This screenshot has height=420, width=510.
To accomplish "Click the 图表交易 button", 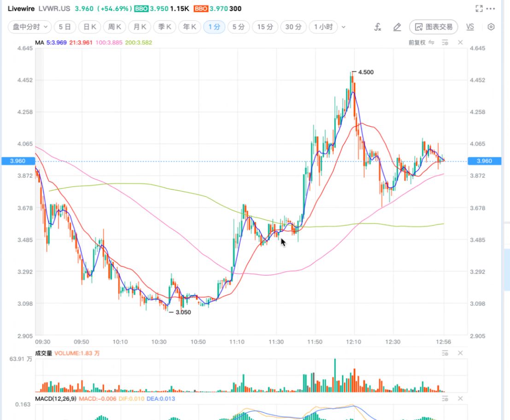I will [x=434, y=27].
